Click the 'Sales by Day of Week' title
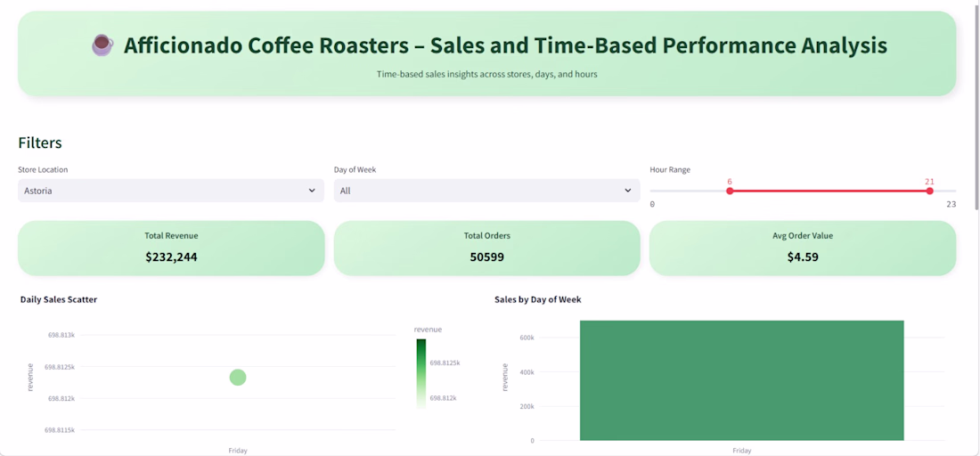Screen dimensions: 980x456 (537, 300)
